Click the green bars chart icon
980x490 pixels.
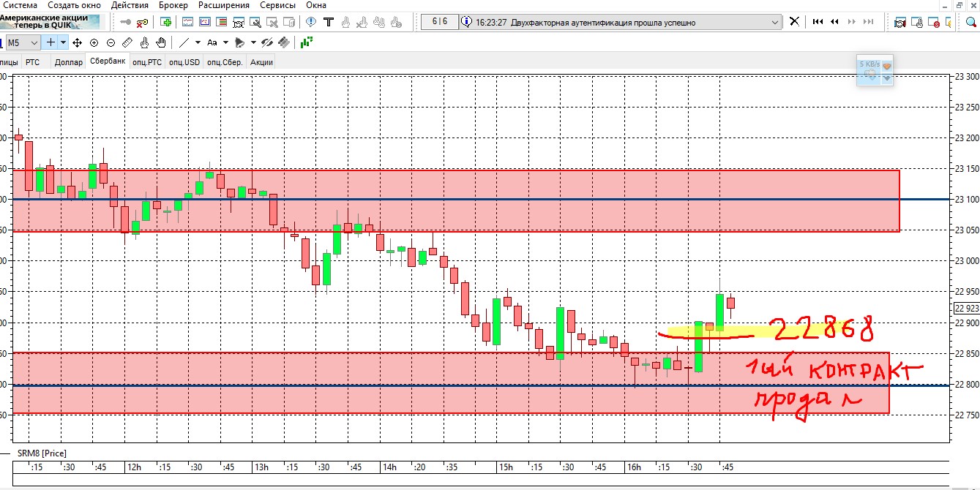pos(306,42)
